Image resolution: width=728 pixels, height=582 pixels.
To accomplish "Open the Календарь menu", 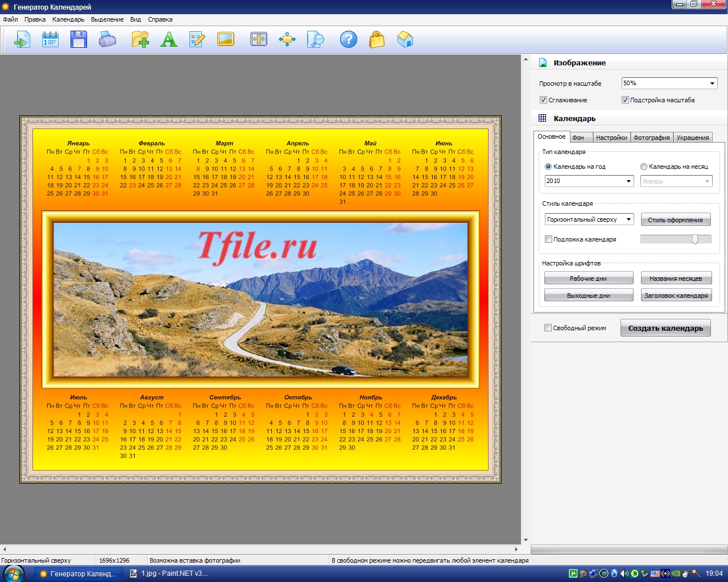I will [x=68, y=19].
